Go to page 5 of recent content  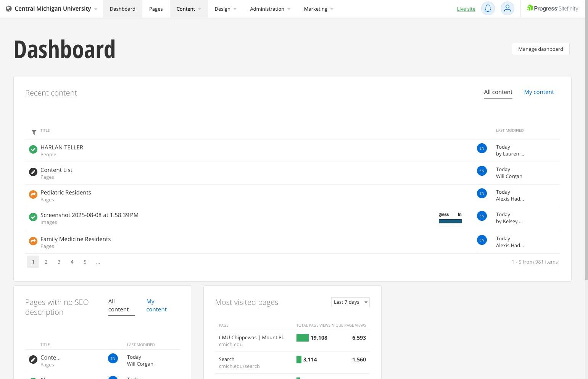pos(85,262)
